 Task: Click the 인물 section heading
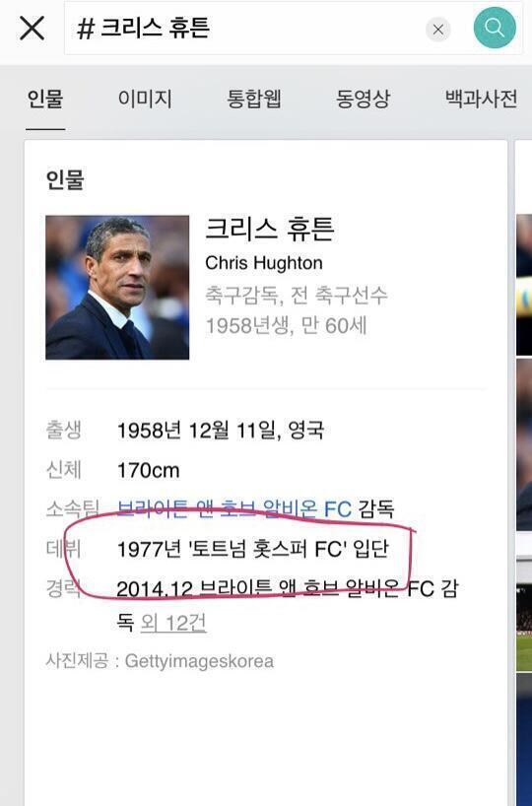pyautogui.click(x=65, y=179)
